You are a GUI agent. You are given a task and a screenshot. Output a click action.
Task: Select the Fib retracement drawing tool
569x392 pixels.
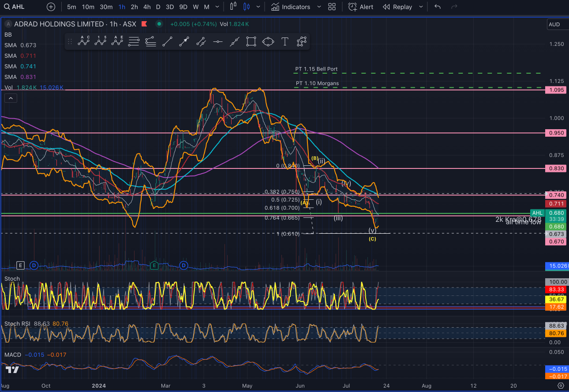click(x=134, y=42)
